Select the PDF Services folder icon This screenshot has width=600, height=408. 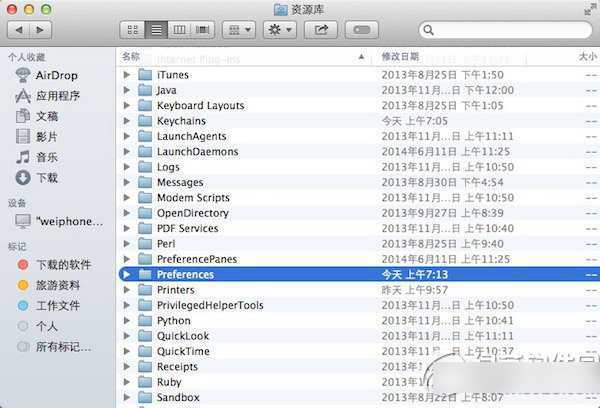[145, 228]
